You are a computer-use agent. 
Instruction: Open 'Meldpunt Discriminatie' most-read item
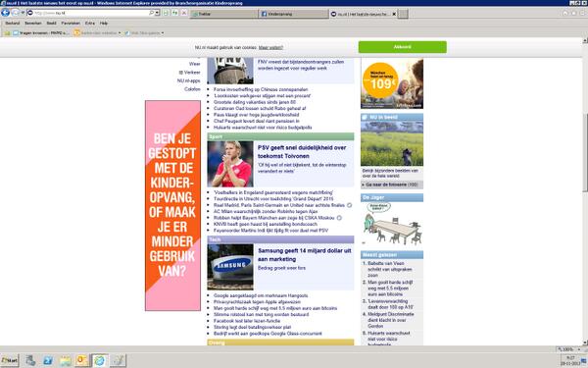[390, 320]
